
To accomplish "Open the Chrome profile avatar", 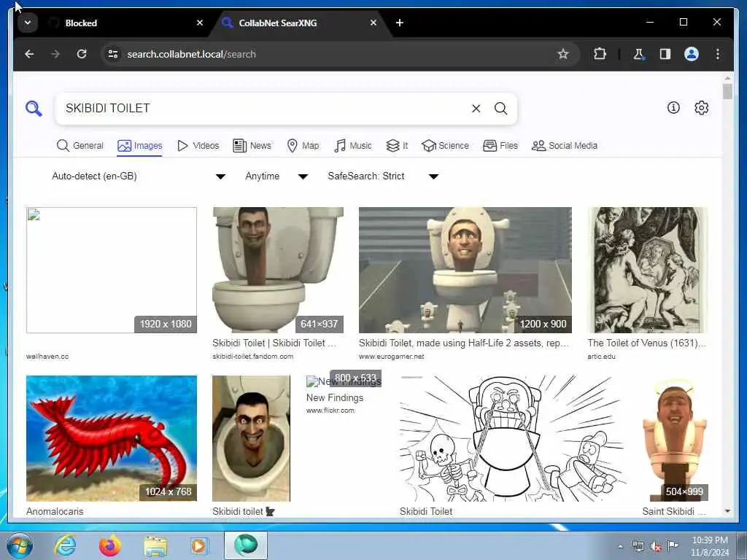I will pos(692,54).
